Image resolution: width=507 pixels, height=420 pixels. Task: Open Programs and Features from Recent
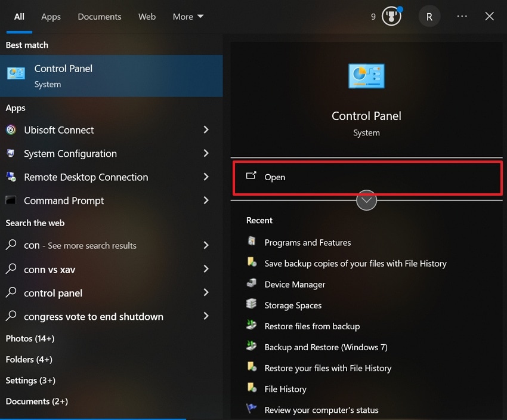pos(308,242)
